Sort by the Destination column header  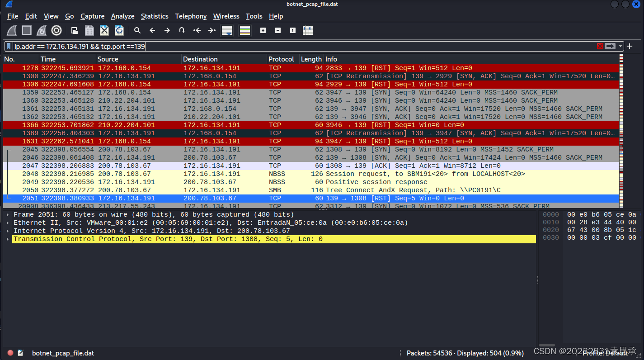click(x=224, y=59)
